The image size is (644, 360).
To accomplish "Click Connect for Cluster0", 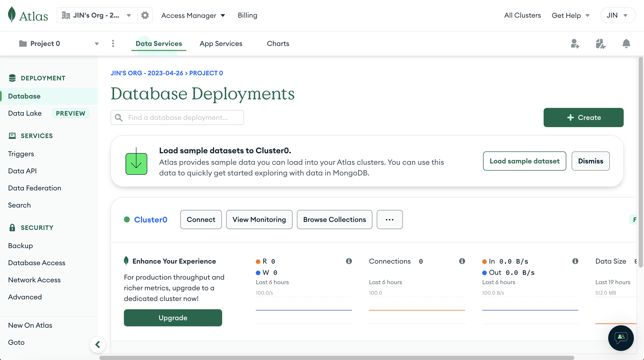I will 201,220.
